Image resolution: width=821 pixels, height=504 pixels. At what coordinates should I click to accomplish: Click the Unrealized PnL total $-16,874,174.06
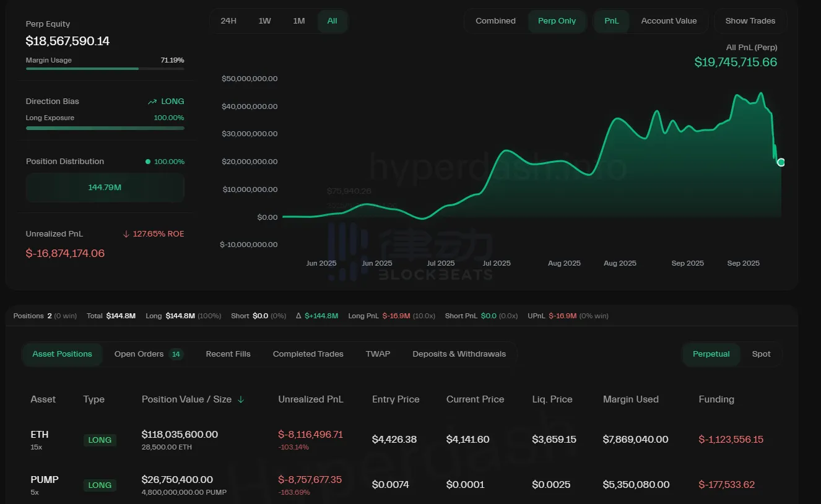[x=65, y=253]
